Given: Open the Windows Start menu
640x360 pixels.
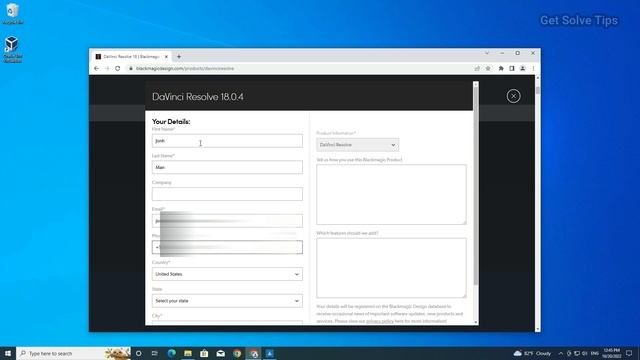Looking at the screenshot, I should coord(8,353).
